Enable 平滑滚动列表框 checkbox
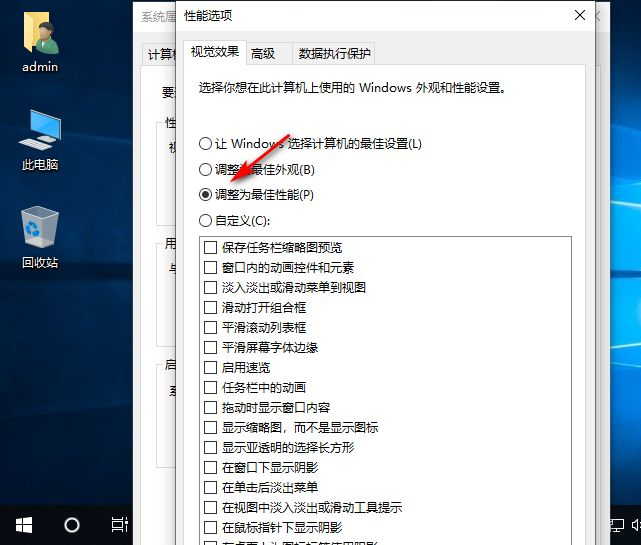 [x=210, y=327]
